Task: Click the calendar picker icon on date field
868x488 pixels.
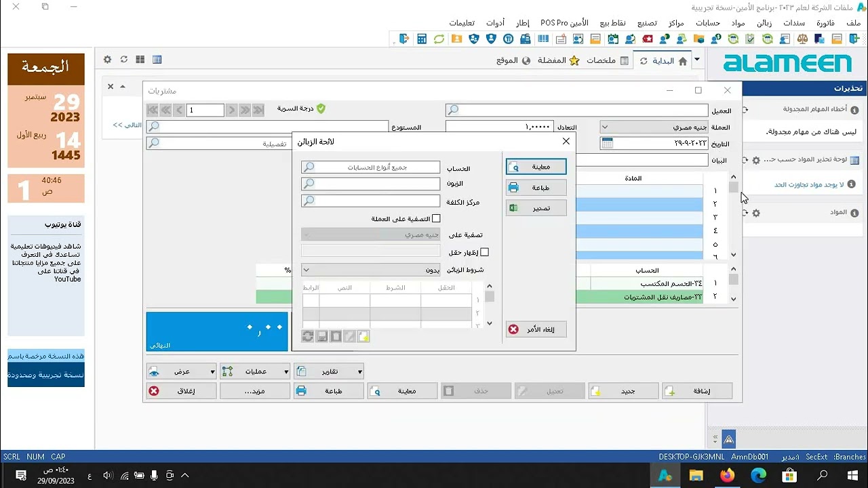Action: pyautogui.click(x=607, y=143)
